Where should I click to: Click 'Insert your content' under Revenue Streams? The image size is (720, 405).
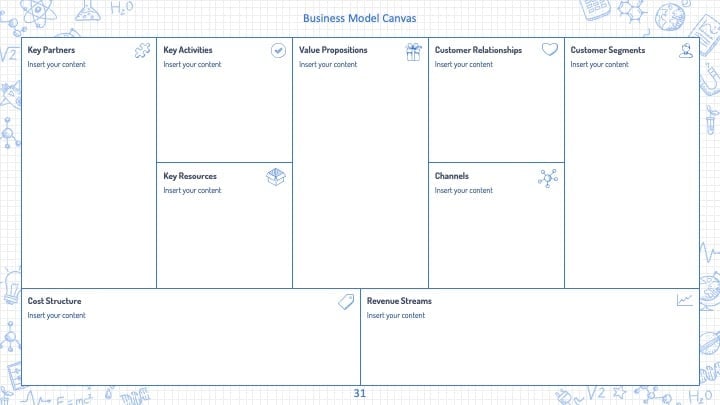[x=396, y=315]
